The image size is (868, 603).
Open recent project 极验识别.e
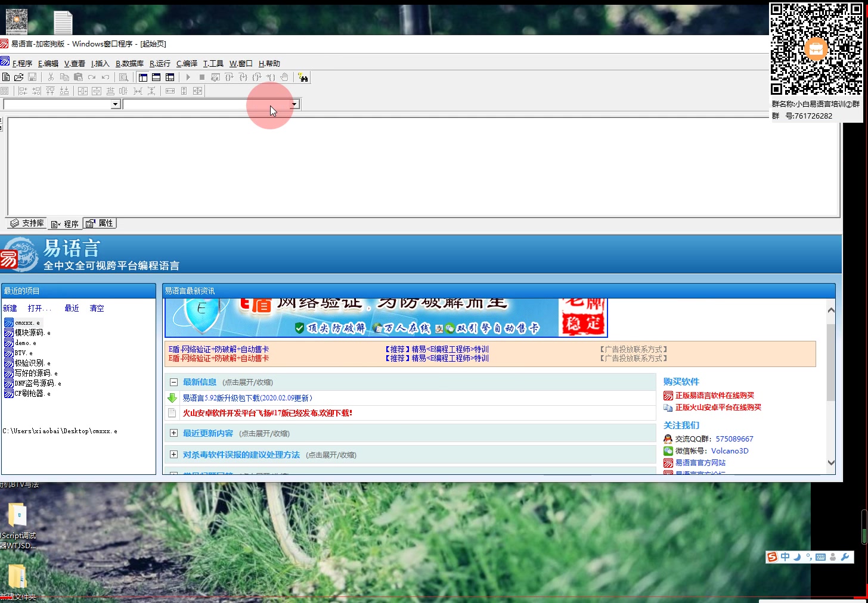pos(27,363)
